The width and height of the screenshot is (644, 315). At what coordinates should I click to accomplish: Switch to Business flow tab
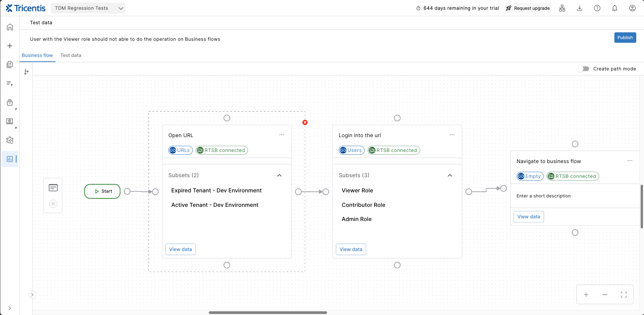coord(37,55)
